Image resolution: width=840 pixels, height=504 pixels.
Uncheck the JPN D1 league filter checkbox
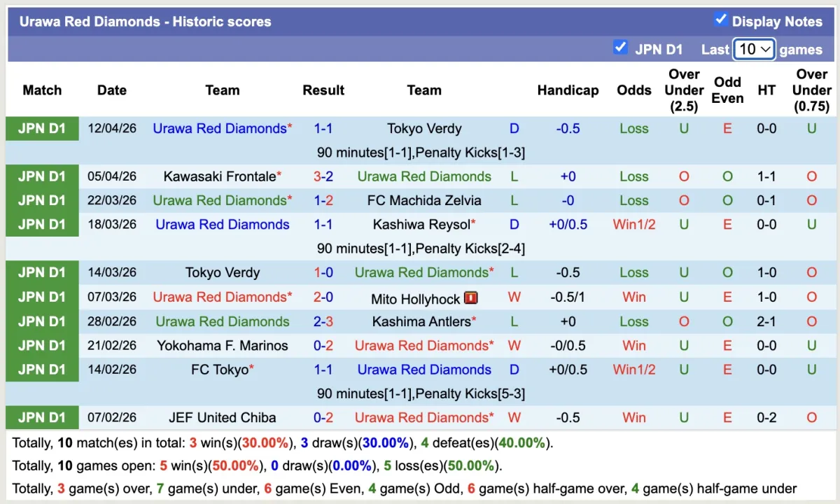(619, 48)
